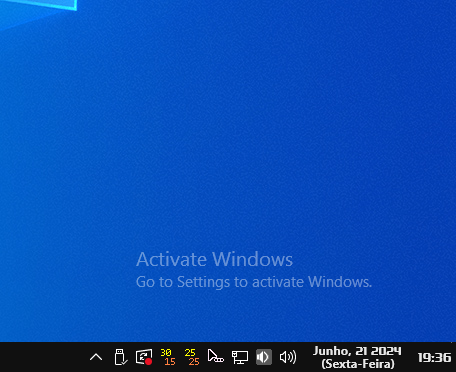456x372 pixels.
Task: Open the "30 15" temperature tray icon
Action: 168,357
